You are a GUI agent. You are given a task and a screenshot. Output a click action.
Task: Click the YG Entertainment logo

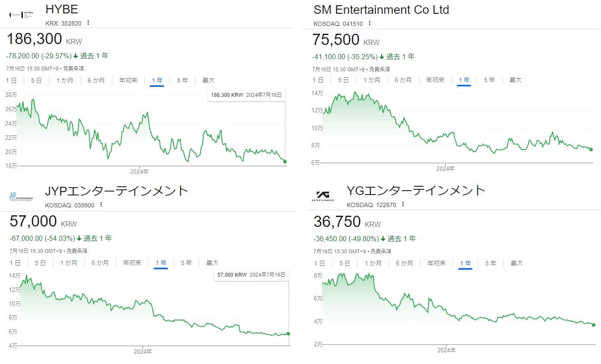pyautogui.click(x=323, y=196)
